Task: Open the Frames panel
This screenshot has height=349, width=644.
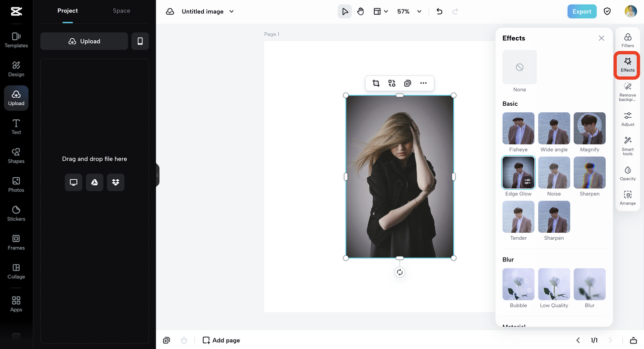Action: pyautogui.click(x=16, y=242)
